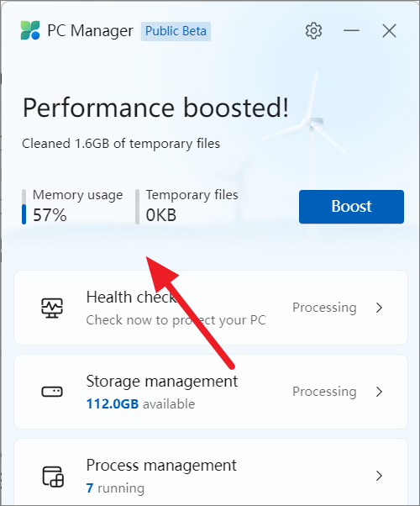The height and width of the screenshot is (506, 420).
Task: Open the Health check card
Action: point(211,308)
